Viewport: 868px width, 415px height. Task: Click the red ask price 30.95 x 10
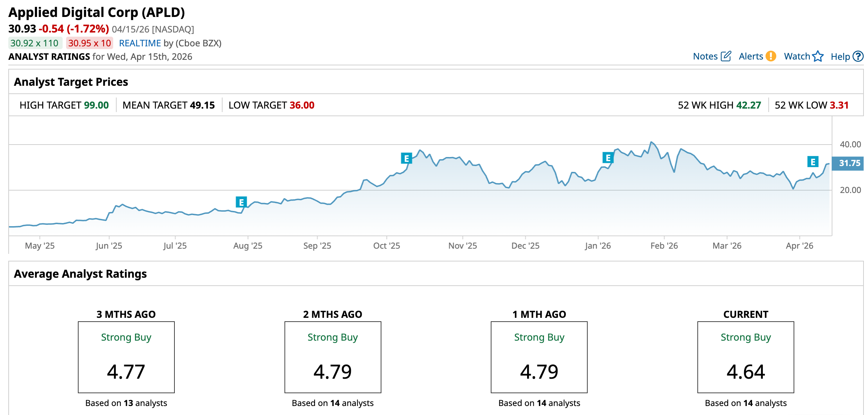[x=90, y=43]
